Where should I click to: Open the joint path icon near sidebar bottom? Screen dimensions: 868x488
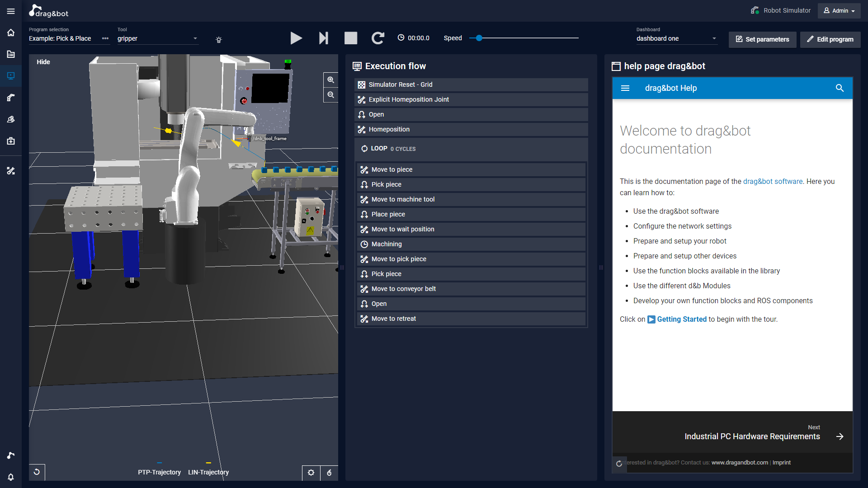click(x=11, y=455)
